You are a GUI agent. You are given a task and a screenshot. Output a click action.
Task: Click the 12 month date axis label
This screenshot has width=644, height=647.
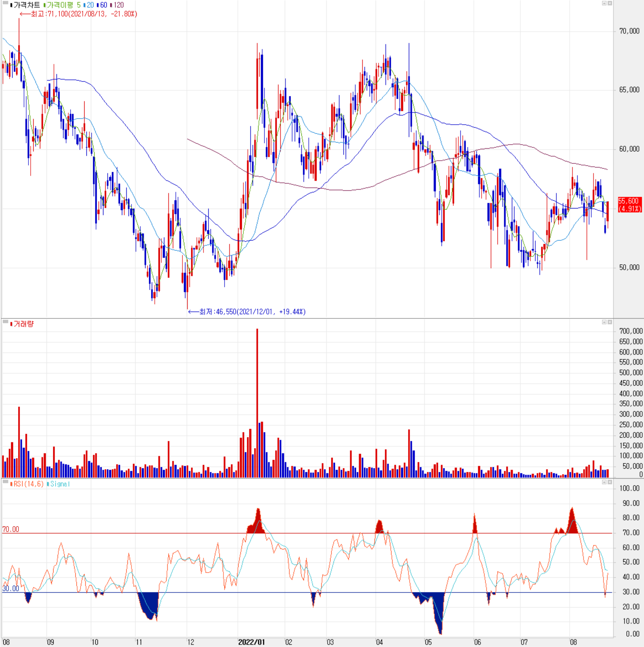[x=191, y=642]
